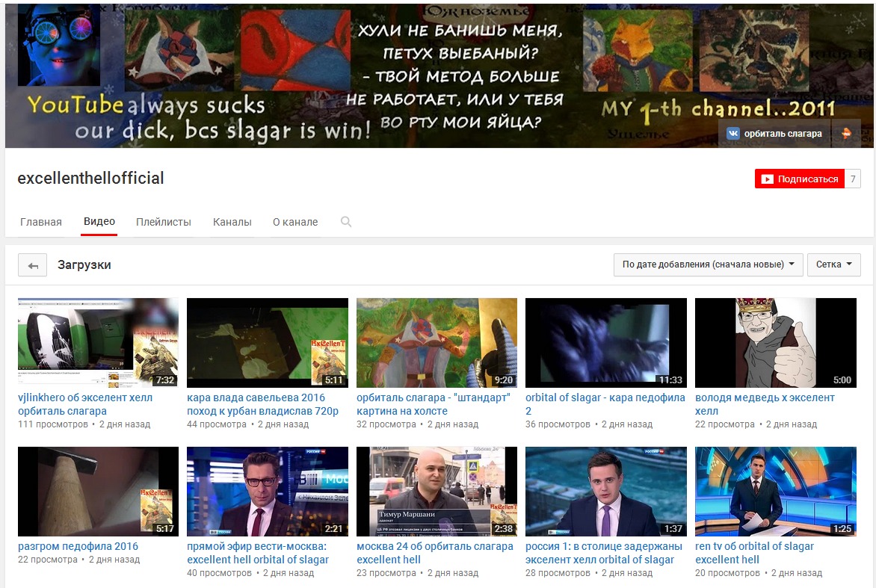Screen dimensions: 876x588
Task: Click the subscriber count 7
Action: [x=853, y=179]
